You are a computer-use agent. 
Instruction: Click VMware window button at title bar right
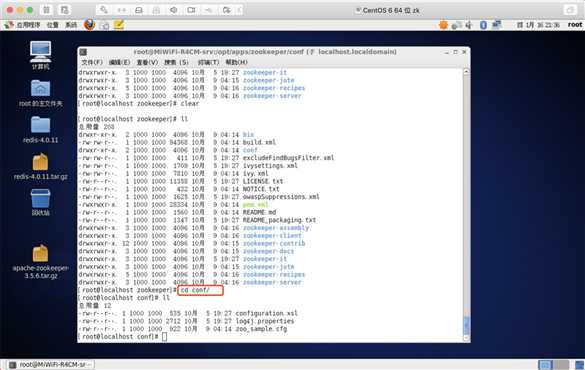click(570, 10)
